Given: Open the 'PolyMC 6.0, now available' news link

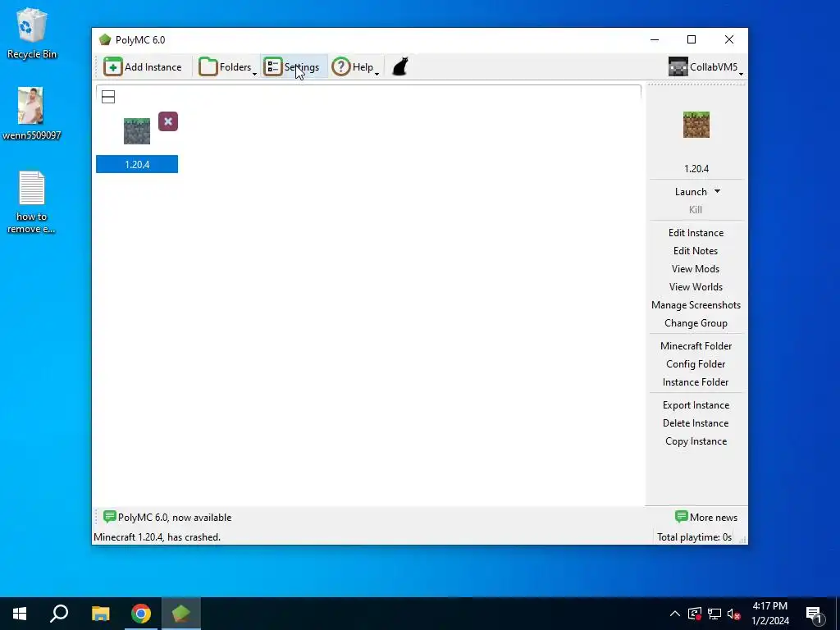Looking at the screenshot, I should [167, 518].
